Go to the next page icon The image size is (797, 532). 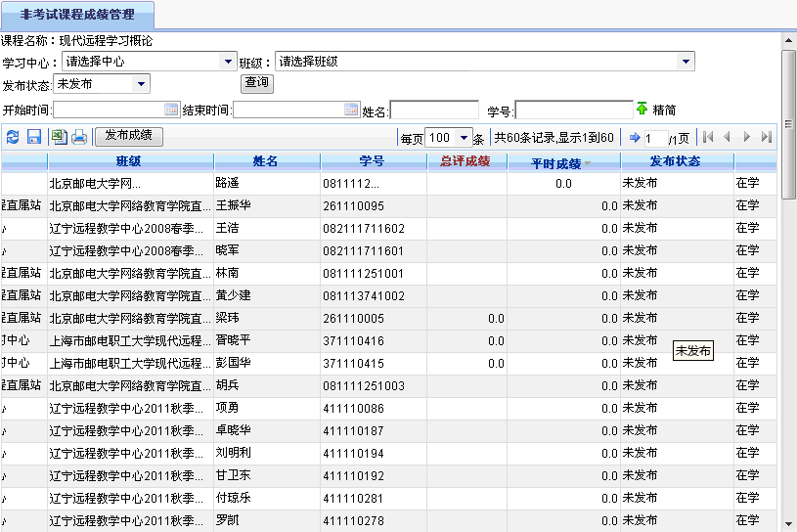[x=747, y=137]
